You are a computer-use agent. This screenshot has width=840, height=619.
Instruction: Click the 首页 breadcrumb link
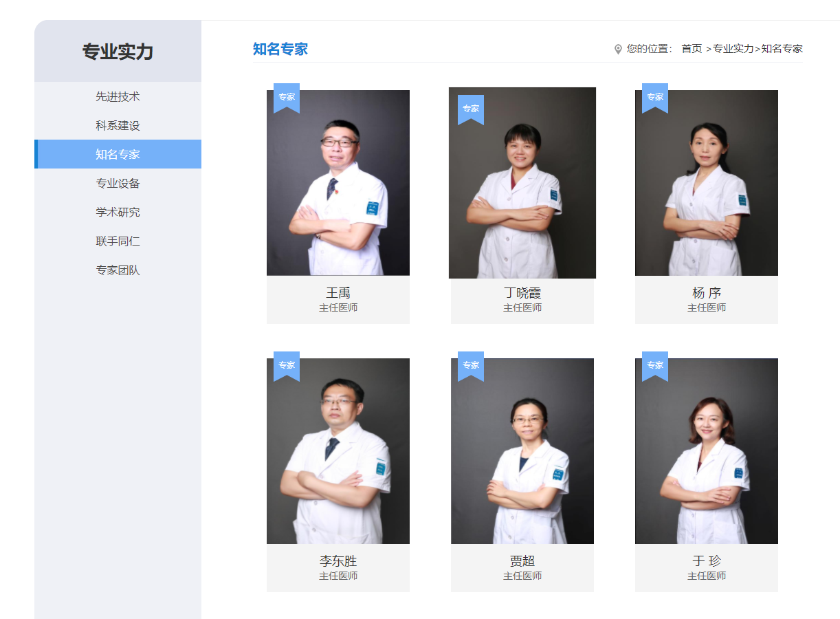pyautogui.click(x=692, y=49)
